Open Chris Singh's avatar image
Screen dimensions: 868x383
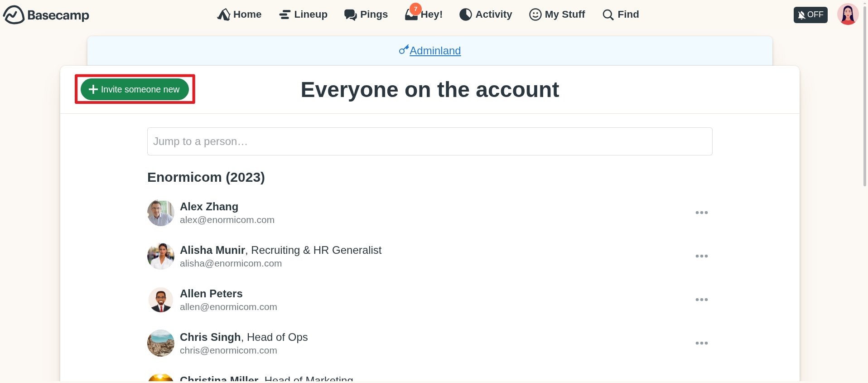click(x=161, y=343)
